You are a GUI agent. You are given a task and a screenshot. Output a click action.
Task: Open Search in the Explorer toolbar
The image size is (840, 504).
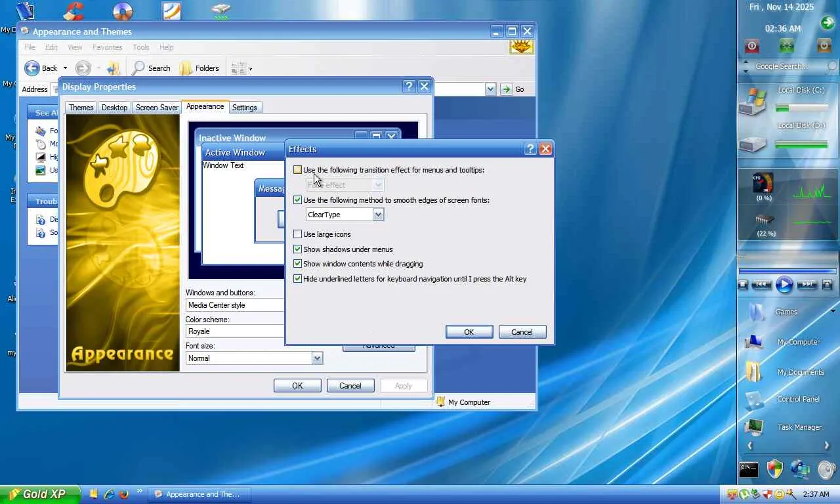point(151,68)
